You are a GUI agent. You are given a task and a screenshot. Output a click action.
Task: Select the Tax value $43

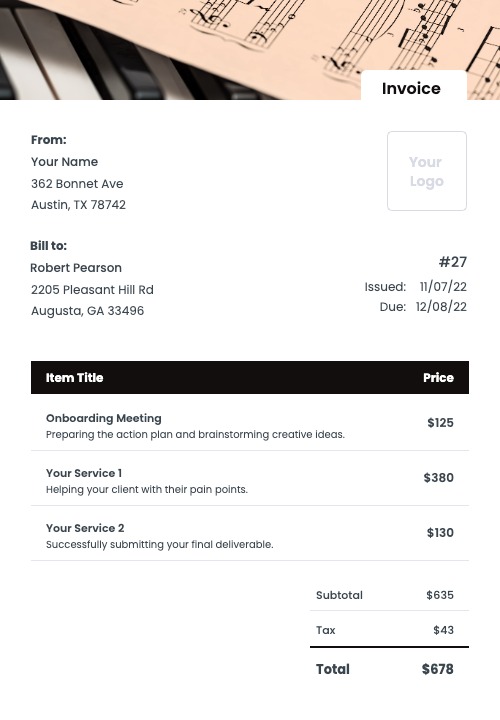click(444, 630)
